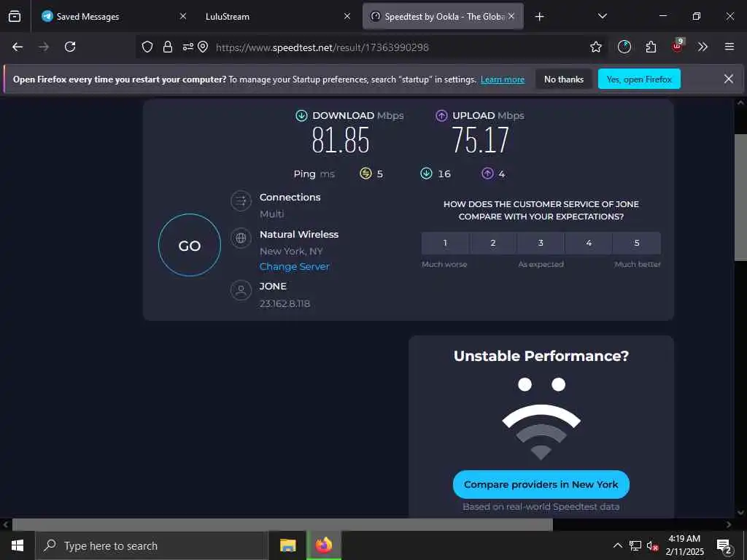This screenshot has height=560, width=747.
Task: Open the Learn more startup link
Action: coord(503,79)
